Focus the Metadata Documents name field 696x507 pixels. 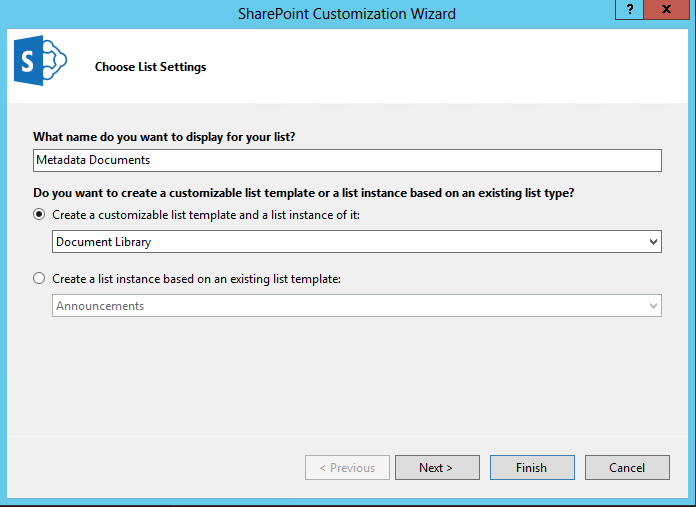coord(346,160)
